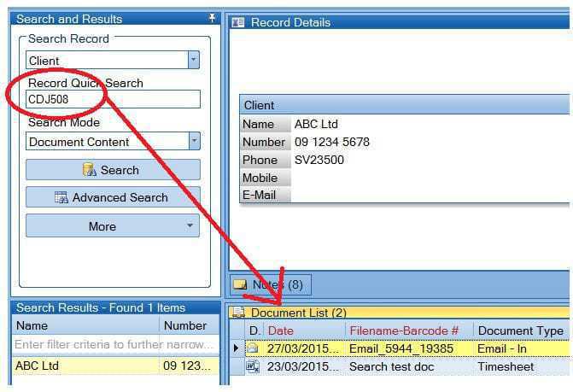
Task: Click the Advanced Search button
Action: [x=113, y=197]
